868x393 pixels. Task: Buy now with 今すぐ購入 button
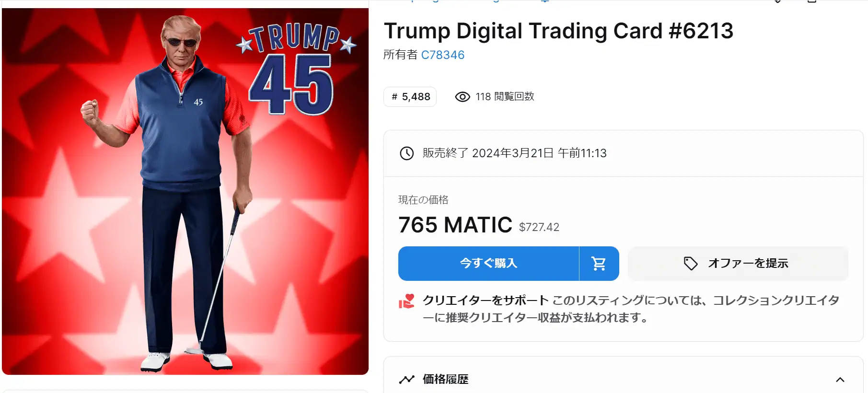pyautogui.click(x=488, y=264)
